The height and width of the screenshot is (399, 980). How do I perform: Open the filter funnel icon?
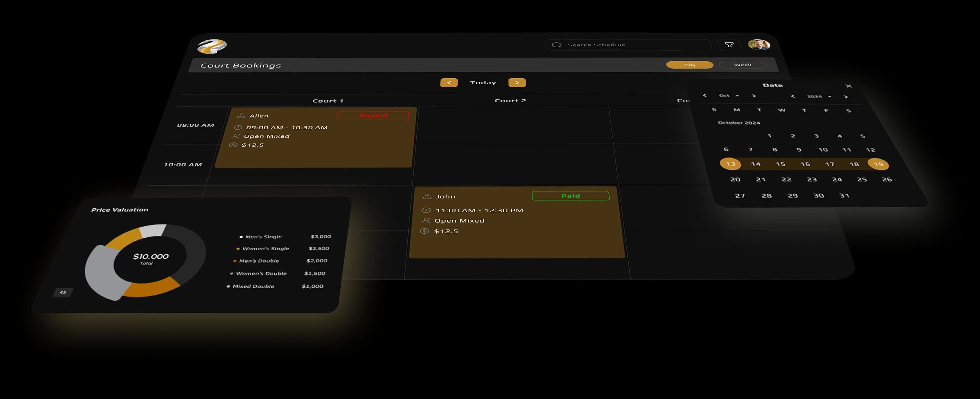[729, 45]
